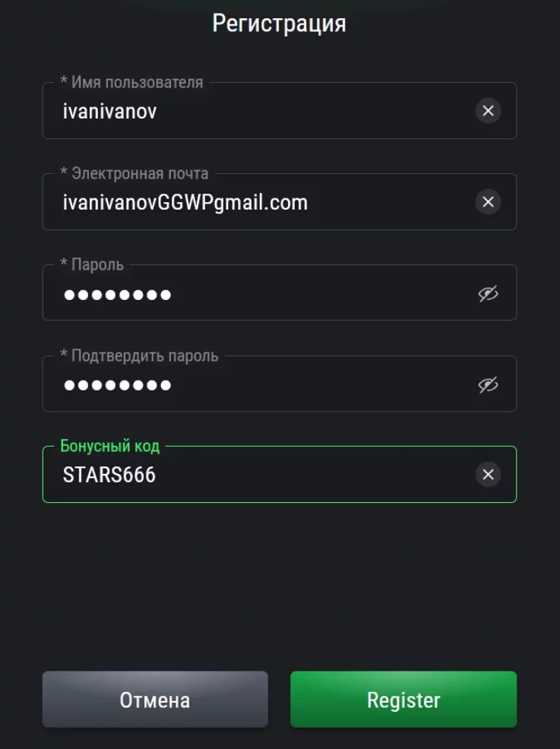Focus the username field containing ivanivanov
The width and height of the screenshot is (560, 749).
[x=258, y=112]
